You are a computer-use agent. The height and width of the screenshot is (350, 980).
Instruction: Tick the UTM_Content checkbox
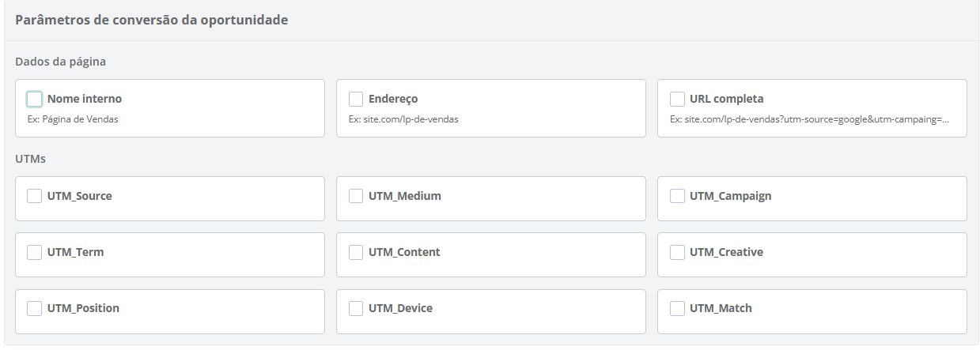356,253
